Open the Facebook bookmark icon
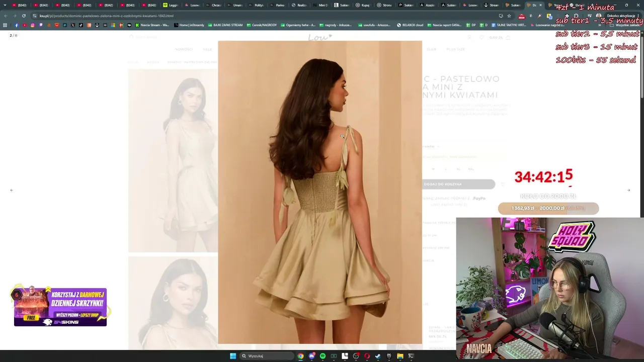This screenshot has height=362, width=644. (x=16, y=25)
